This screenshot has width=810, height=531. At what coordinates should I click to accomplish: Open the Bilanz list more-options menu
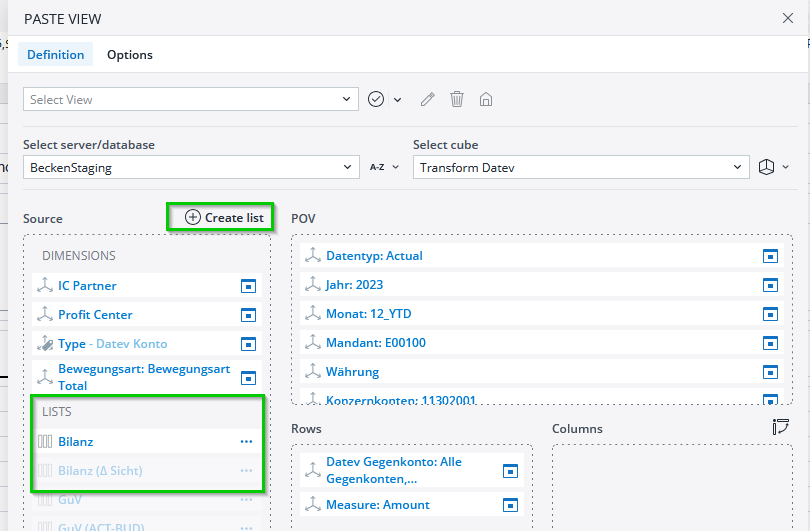(x=246, y=441)
